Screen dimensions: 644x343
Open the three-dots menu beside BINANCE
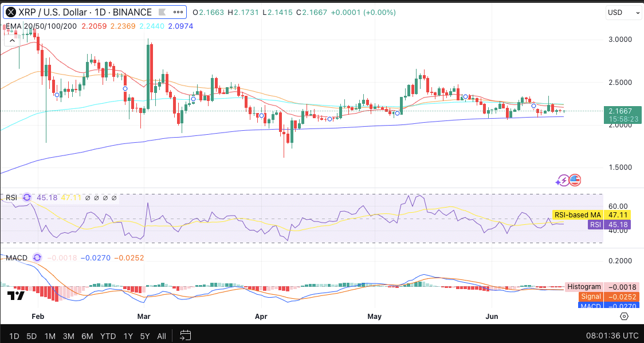click(177, 13)
